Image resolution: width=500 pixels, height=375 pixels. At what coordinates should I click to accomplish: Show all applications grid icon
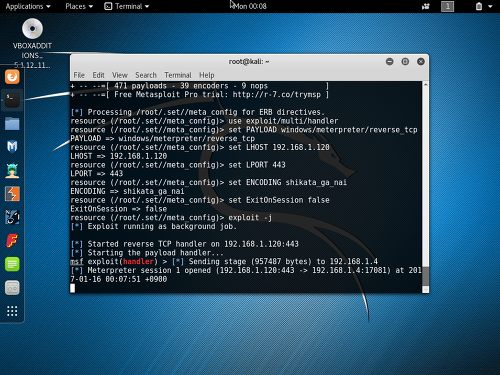(x=12, y=311)
